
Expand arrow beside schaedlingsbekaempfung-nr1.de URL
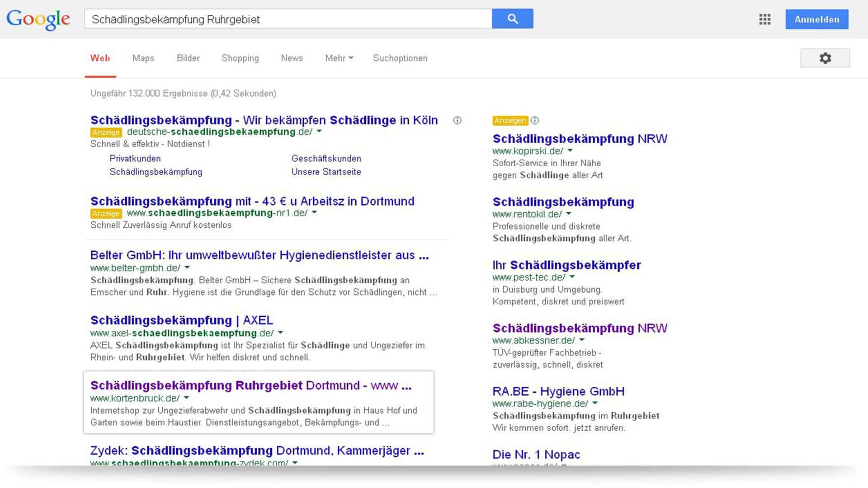314,212
